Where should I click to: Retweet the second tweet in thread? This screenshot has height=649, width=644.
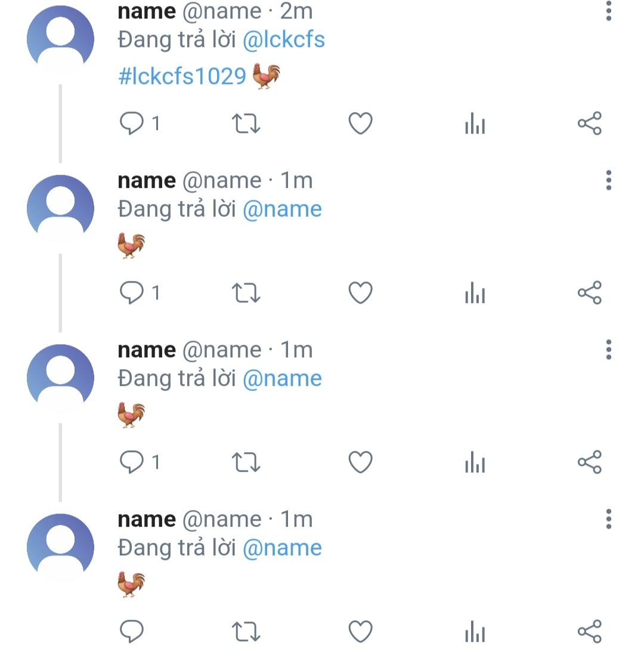(x=246, y=293)
